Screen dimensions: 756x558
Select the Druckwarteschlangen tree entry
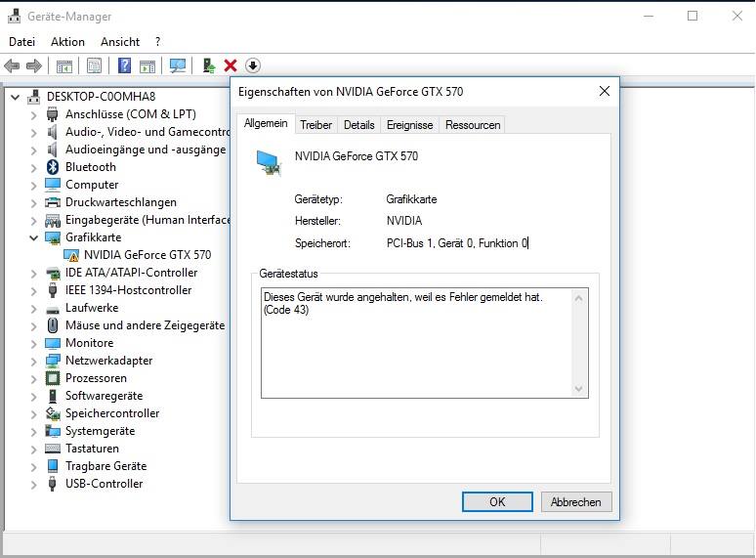pos(121,202)
